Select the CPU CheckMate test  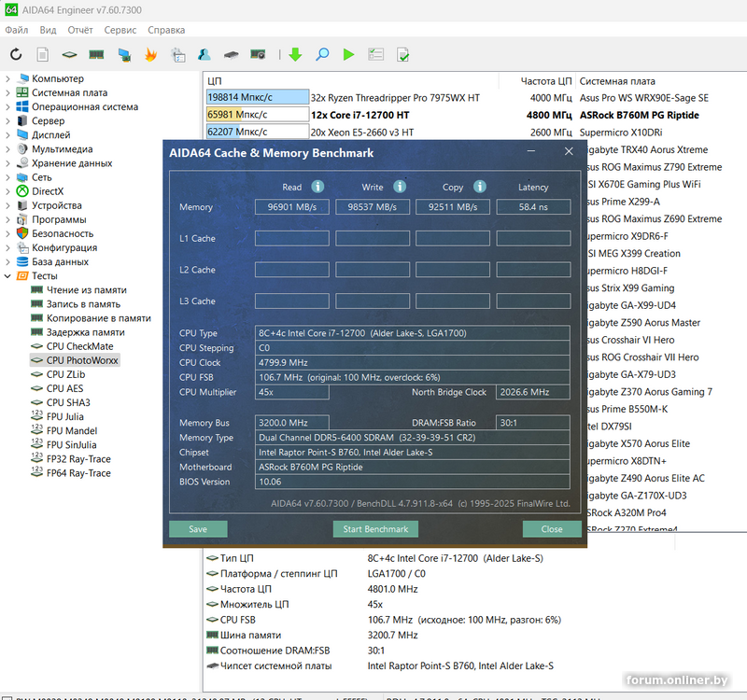click(x=80, y=346)
